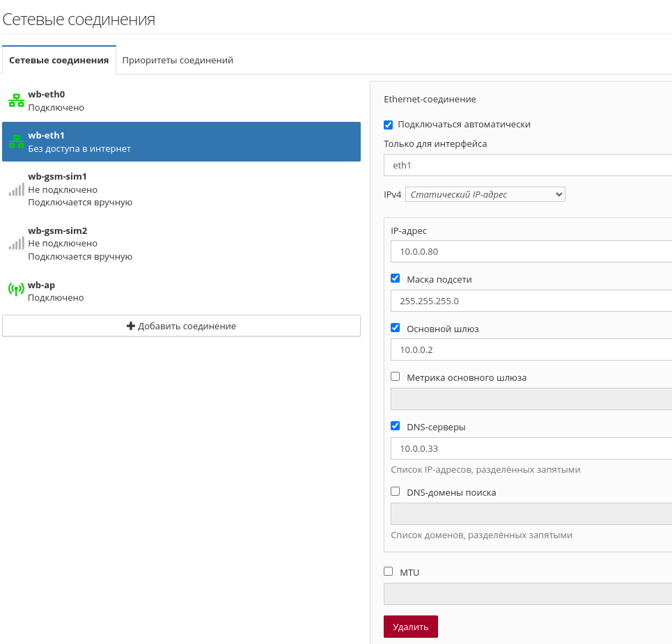Image resolution: width=672 pixels, height=644 pixels.
Task: Click the wb-gsm-sim1 signal bars icon
Action: 16,189
